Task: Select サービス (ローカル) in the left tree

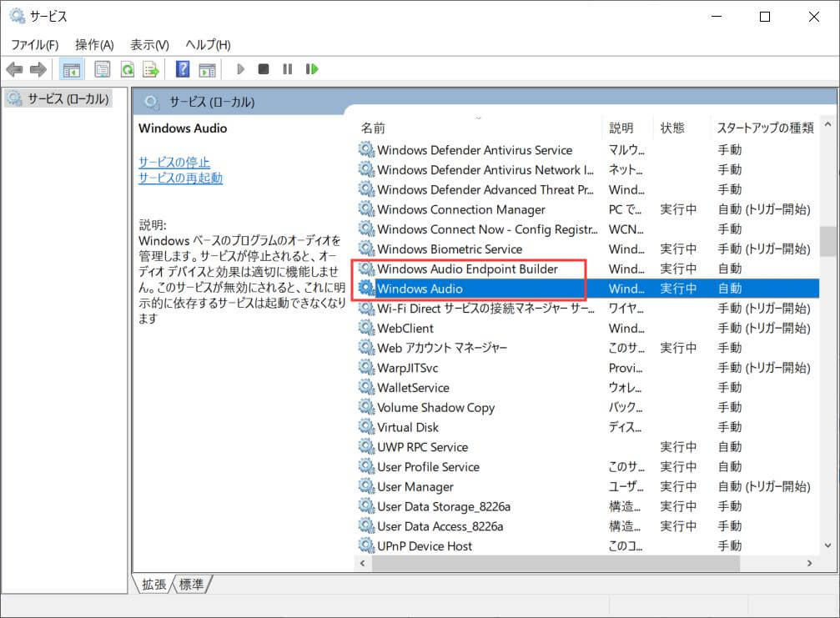Action: 58,98
